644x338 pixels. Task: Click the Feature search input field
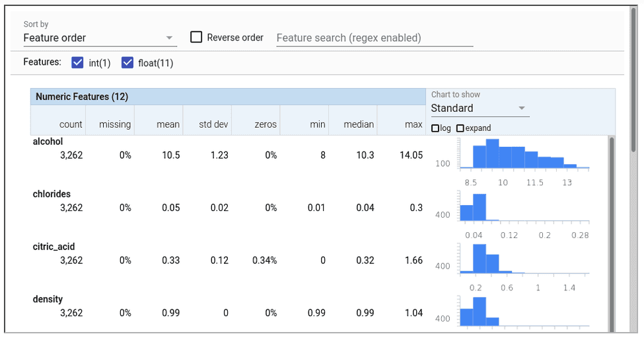[374, 38]
